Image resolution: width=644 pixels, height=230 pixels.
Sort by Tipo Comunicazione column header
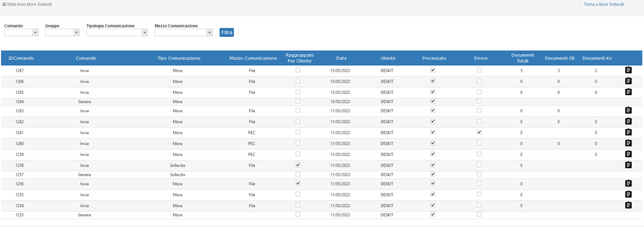(179, 58)
